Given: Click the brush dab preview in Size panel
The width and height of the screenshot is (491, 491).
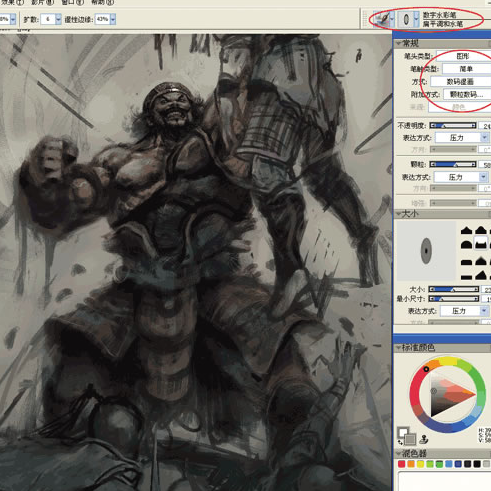Looking at the screenshot, I should pos(426,251).
